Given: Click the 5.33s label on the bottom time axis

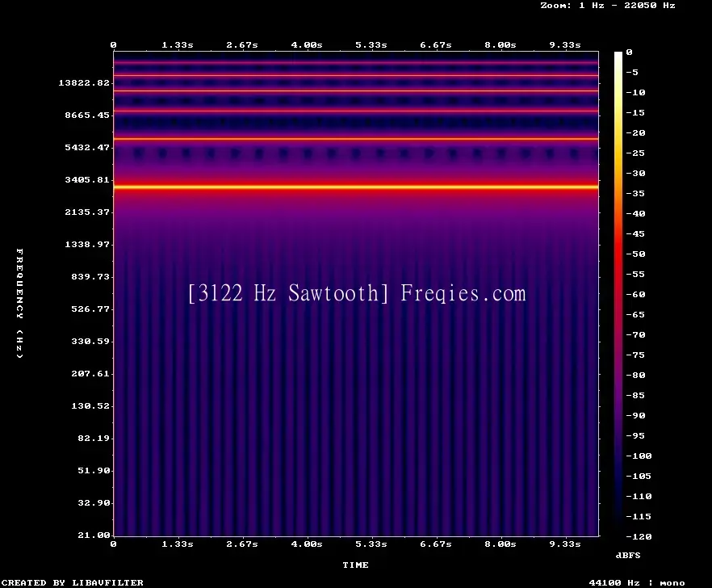Looking at the screenshot, I should (371, 544).
